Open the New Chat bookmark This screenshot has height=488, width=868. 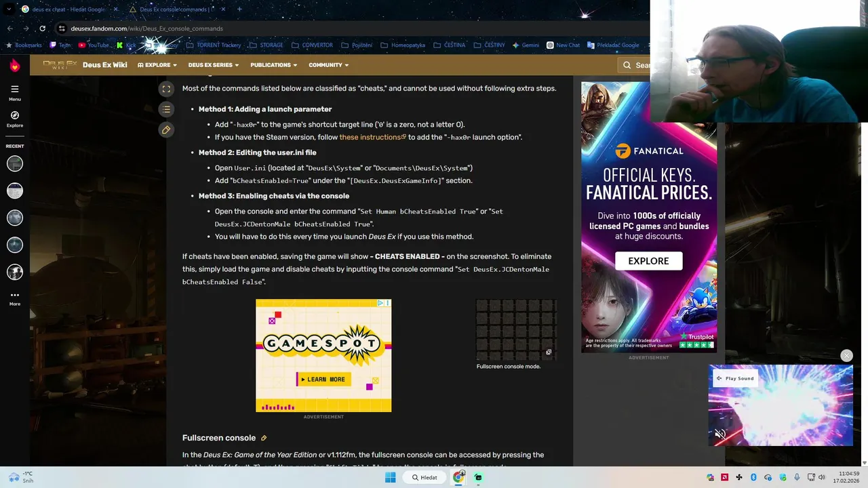tap(563, 45)
